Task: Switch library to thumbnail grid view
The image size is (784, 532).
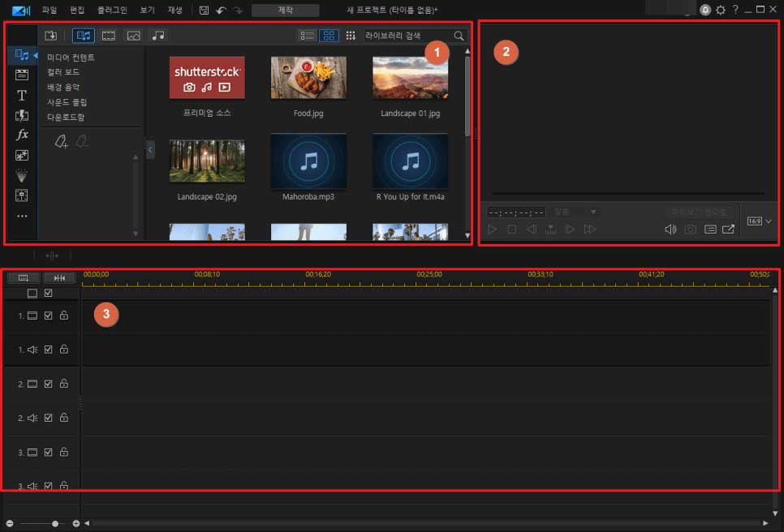Action: pos(329,36)
